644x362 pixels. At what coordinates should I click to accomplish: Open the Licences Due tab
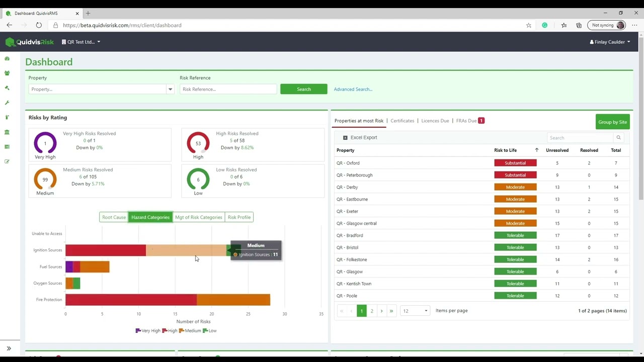tap(435, 121)
